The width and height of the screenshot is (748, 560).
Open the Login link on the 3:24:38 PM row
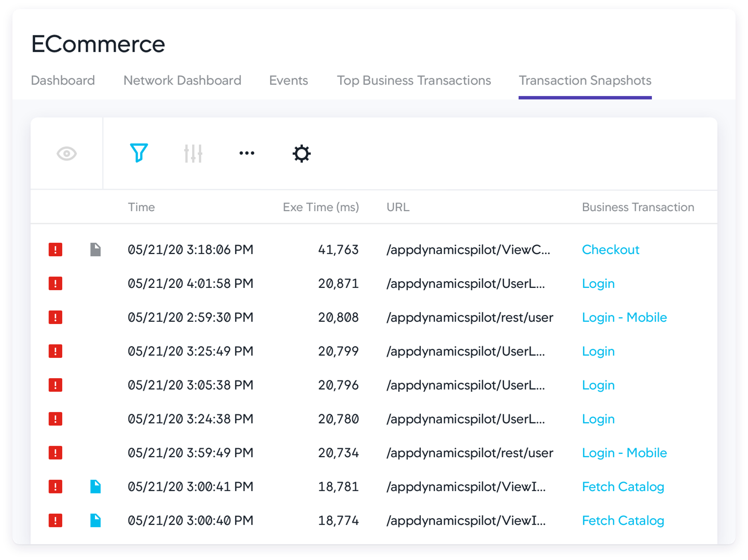coord(598,419)
